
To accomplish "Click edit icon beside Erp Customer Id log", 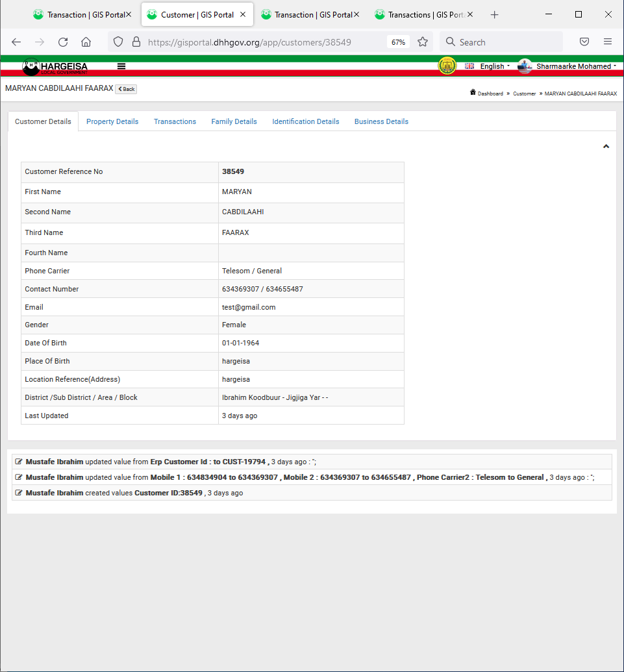I will 18,462.
